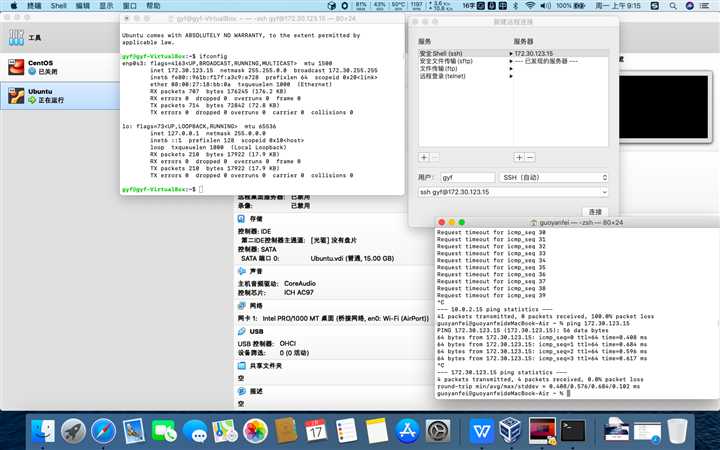Screen dimensions: 720x450
Task: Click the 描述 description section icon
Action: click(x=242, y=391)
